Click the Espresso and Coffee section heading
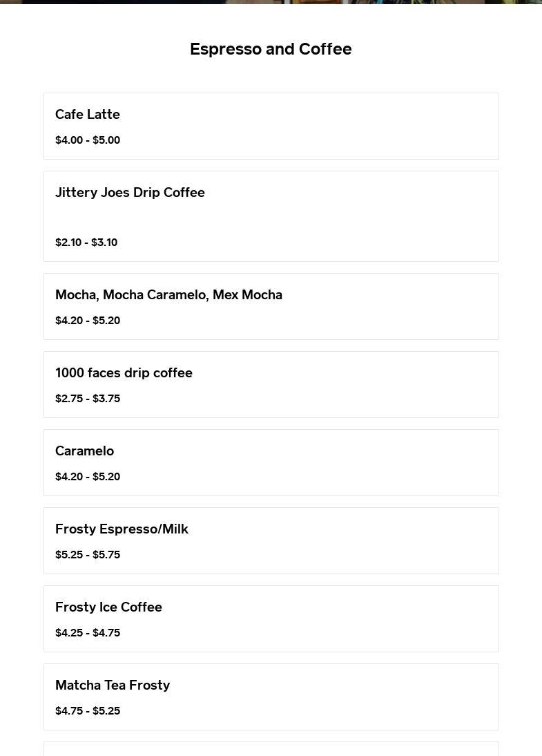Viewport: 542px width, 756px height. pyautogui.click(x=271, y=49)
